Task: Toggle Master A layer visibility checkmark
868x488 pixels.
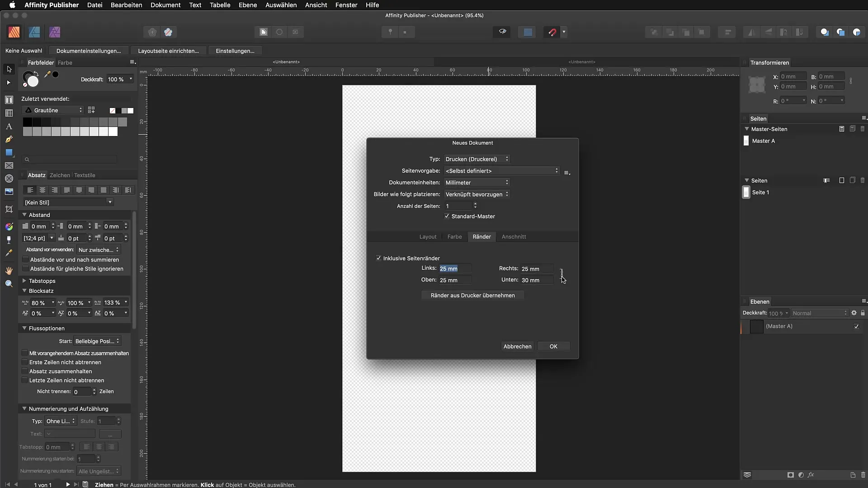Action: pyautogui.click(x=856, y=327)
